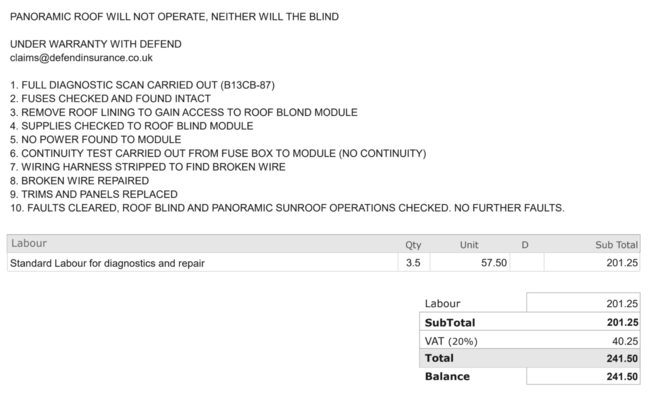Select the Total row showing 241.50
The image size is (655, 399).
point(530,358)
